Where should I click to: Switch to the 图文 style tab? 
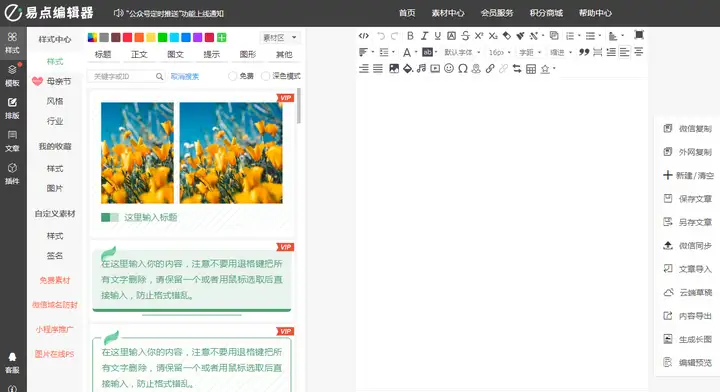[x=175, y=55]
